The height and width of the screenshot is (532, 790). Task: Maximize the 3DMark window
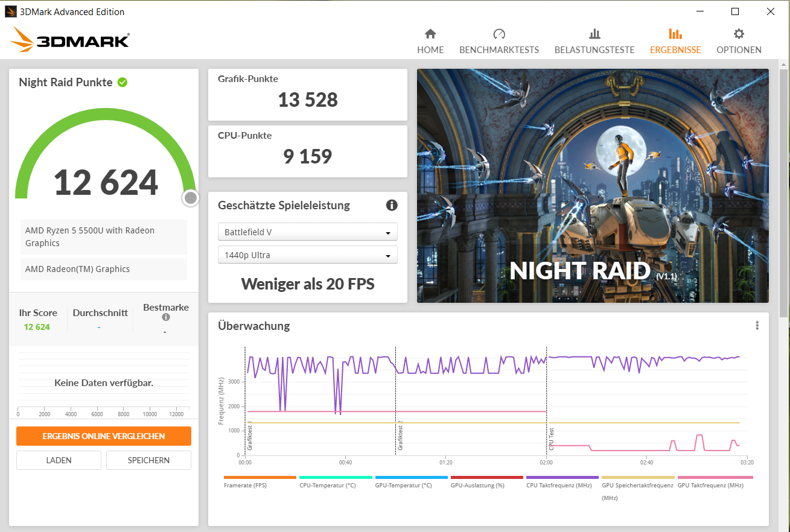click(x=735, y=11)
